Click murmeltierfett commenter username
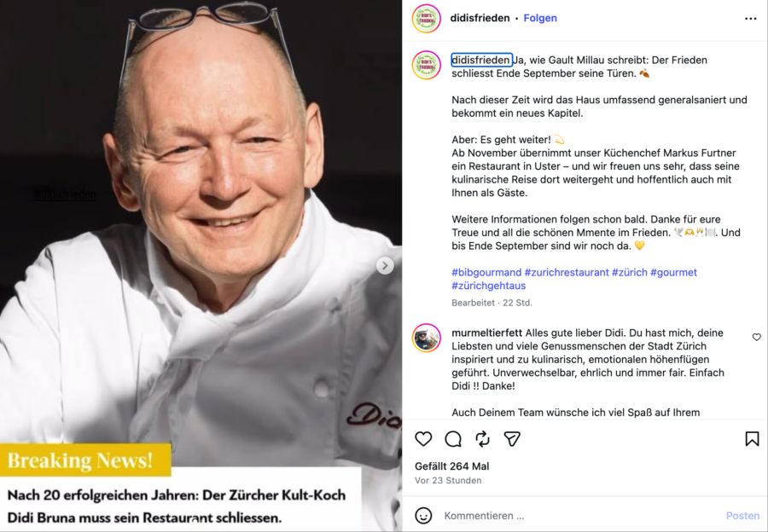This screenshot has height=532, width=768. pos(487,332)
